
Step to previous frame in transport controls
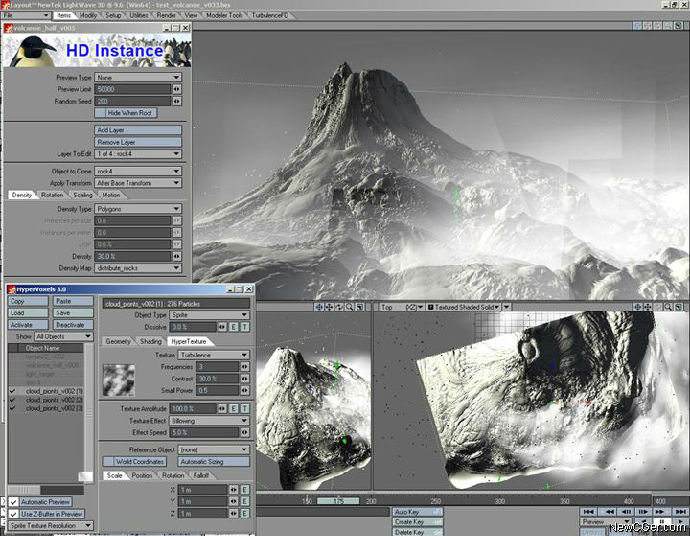(626, 512)
